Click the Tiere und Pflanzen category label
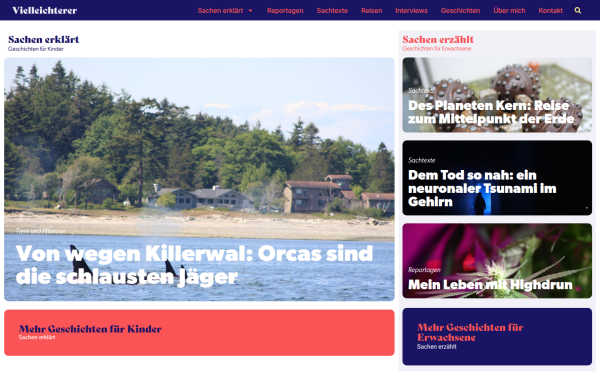 coord(41,231)
